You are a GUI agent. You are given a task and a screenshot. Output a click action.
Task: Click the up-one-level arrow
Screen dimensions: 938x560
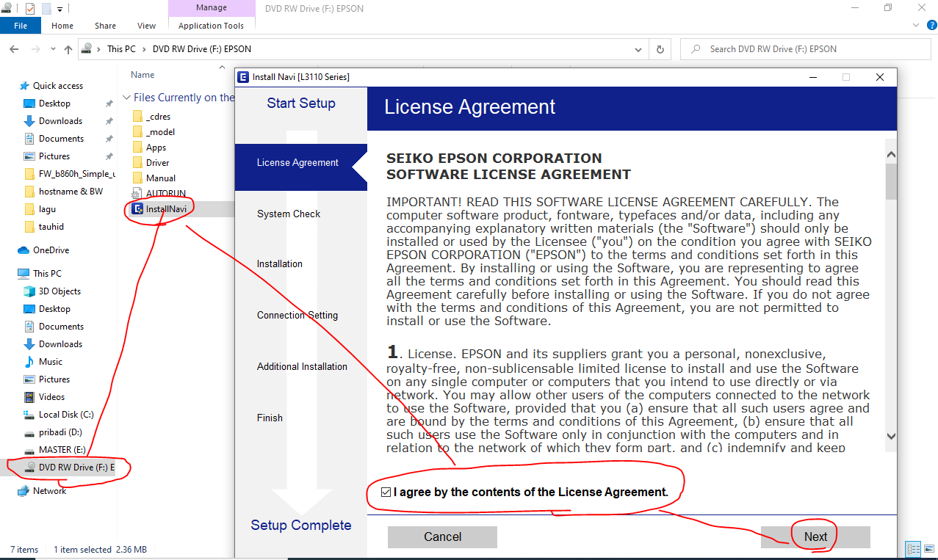68,49
